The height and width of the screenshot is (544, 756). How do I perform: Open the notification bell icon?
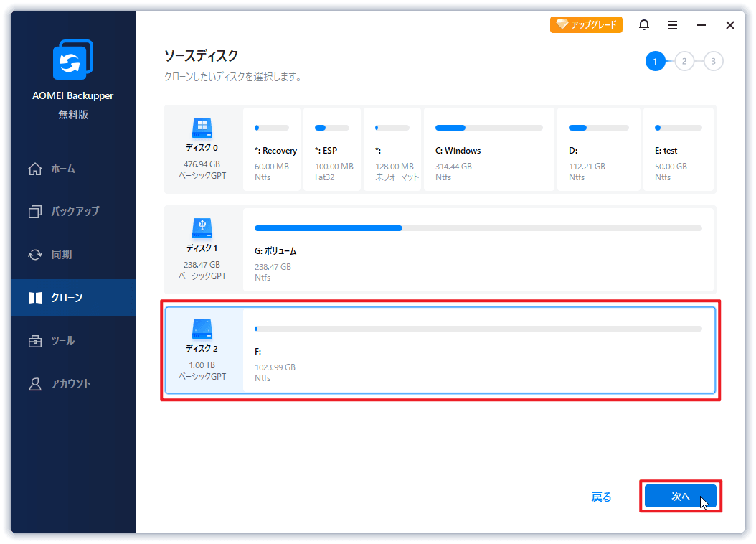coord(643,25)
